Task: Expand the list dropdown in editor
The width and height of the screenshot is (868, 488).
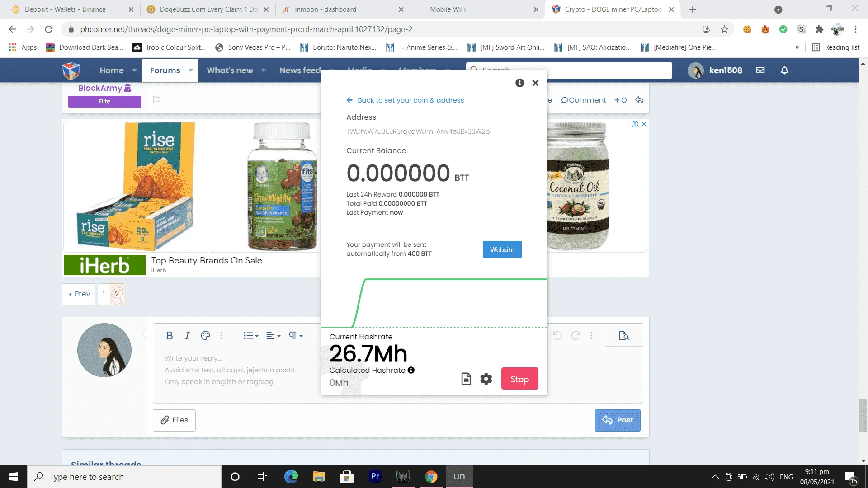Action: coord(251,336)
